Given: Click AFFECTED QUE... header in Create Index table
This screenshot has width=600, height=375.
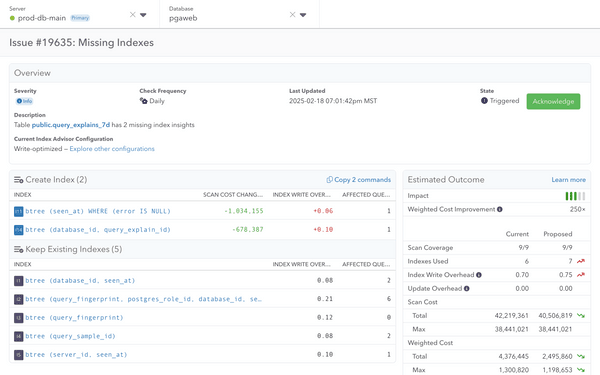Looking at the screenshot, I should click(366, 195).
